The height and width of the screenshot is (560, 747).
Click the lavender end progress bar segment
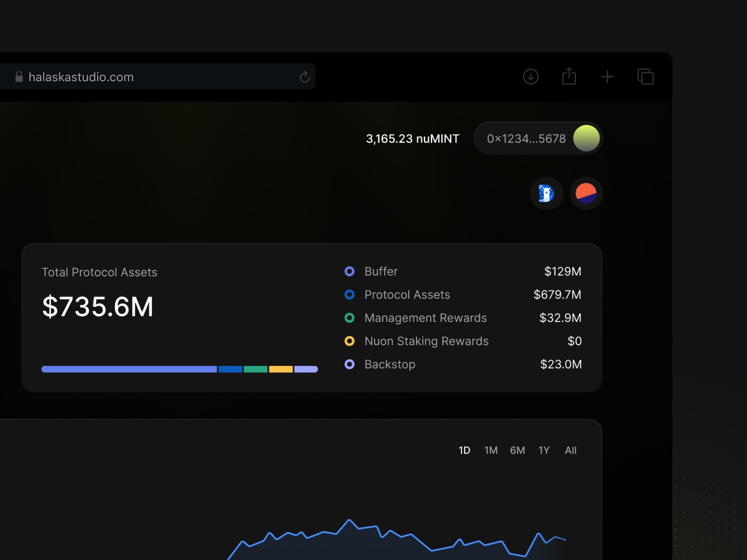306,369
